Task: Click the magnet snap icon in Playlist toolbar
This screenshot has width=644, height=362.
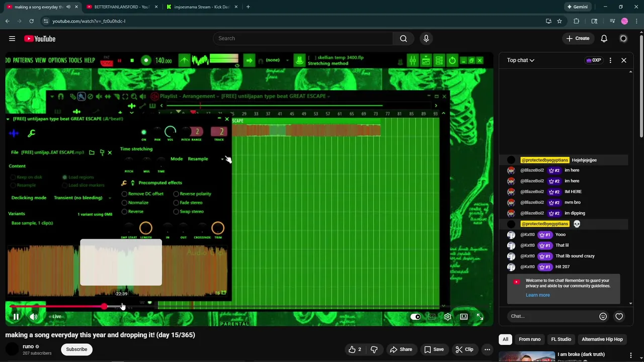Action: click(61, 97)
